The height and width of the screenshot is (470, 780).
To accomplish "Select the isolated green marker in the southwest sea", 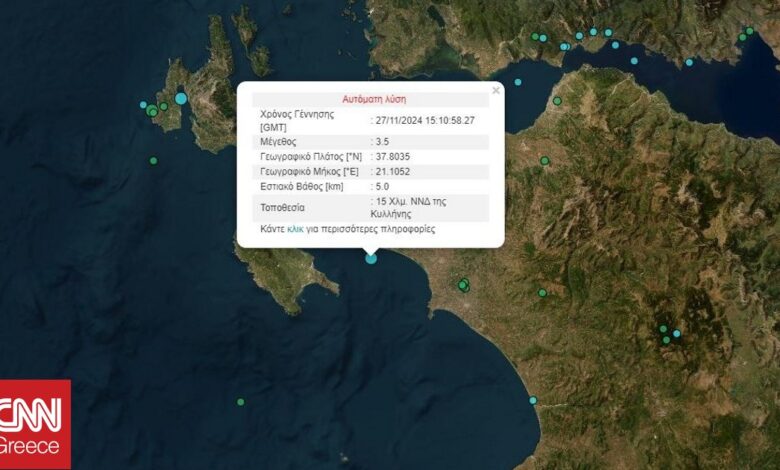I will click(x=240, y=402).
